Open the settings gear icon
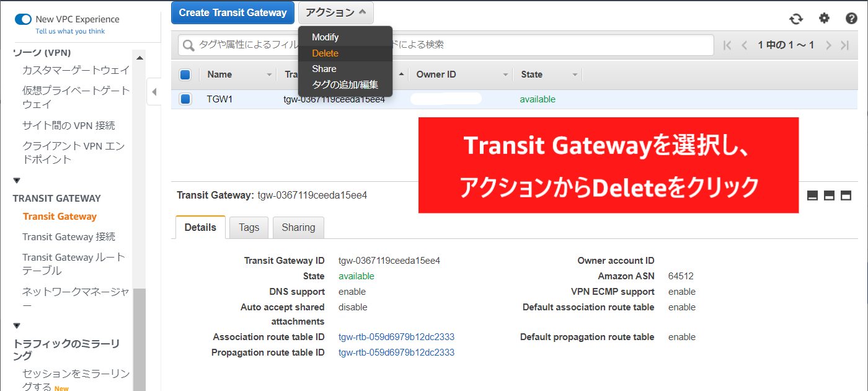 824,19
